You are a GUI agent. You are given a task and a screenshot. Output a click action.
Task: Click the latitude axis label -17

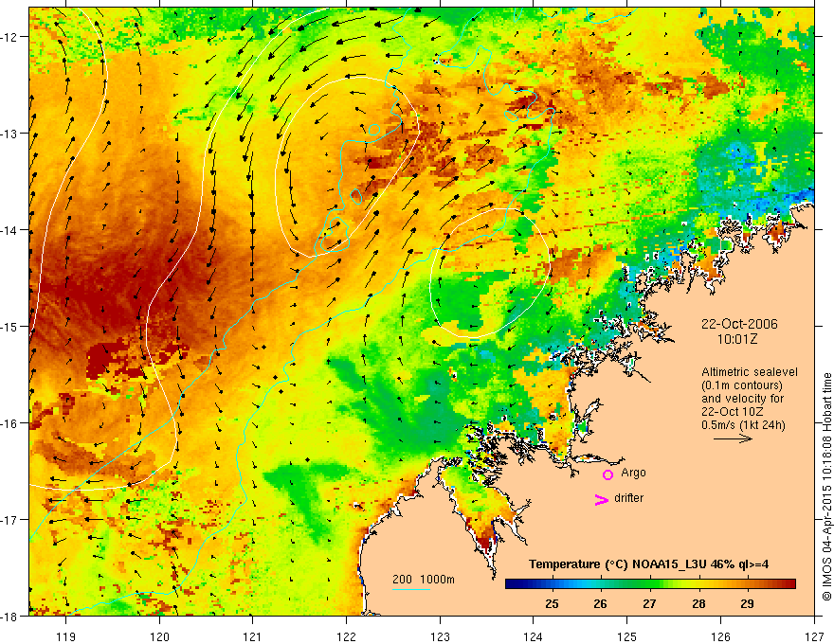click(x=10, y=519)
